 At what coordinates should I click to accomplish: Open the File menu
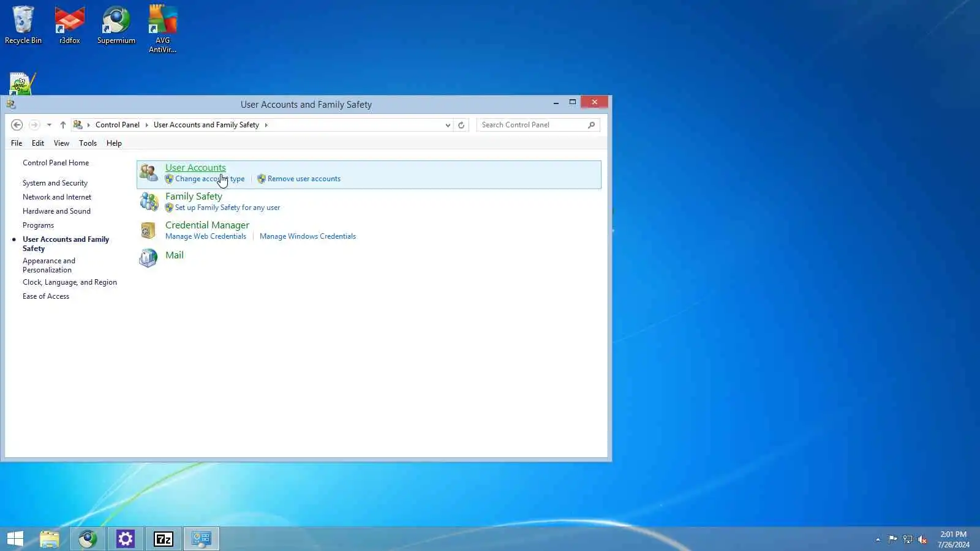(x=17, y=143)
